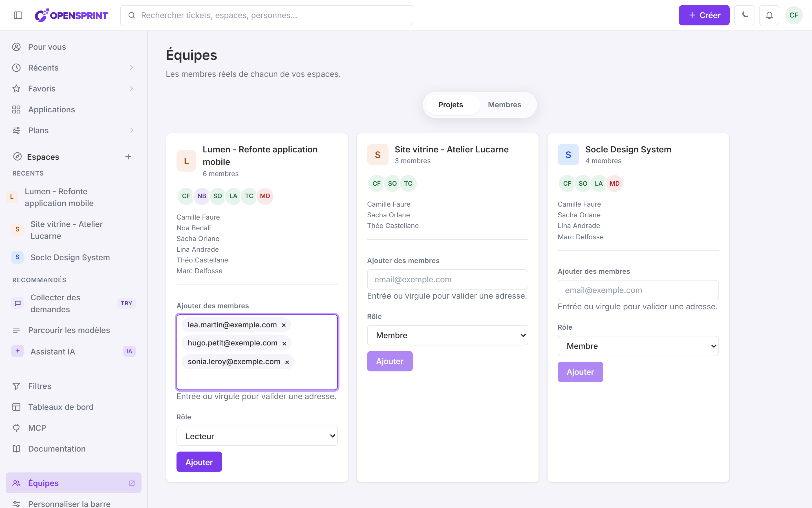This screenshot has width=812, height=508.
Task: Click Ajouter in Lumen card
Action: click(x=199, y=462)
